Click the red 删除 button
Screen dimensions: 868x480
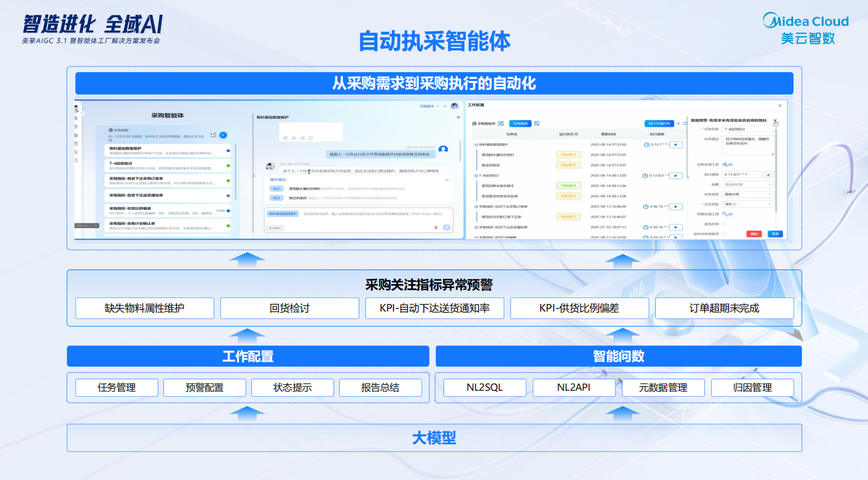point(754,234)
